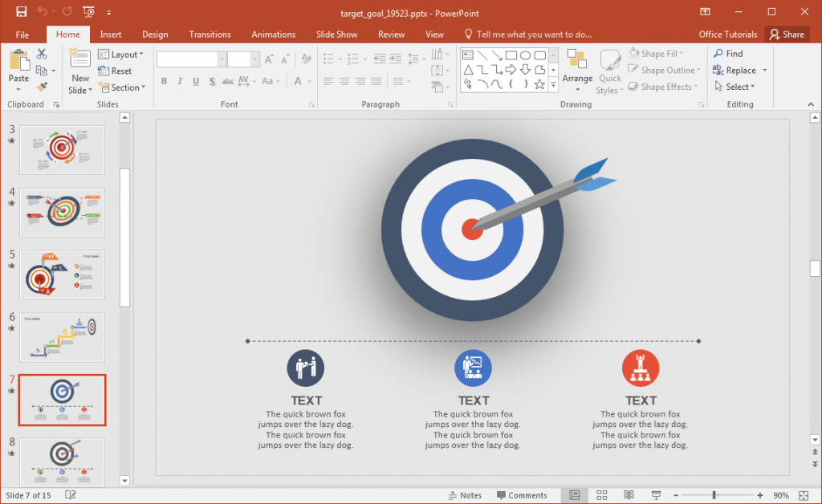Select slide 4 thumbnail in the panel
Viewport: 822px width, 504px height.
pos(62,212)
